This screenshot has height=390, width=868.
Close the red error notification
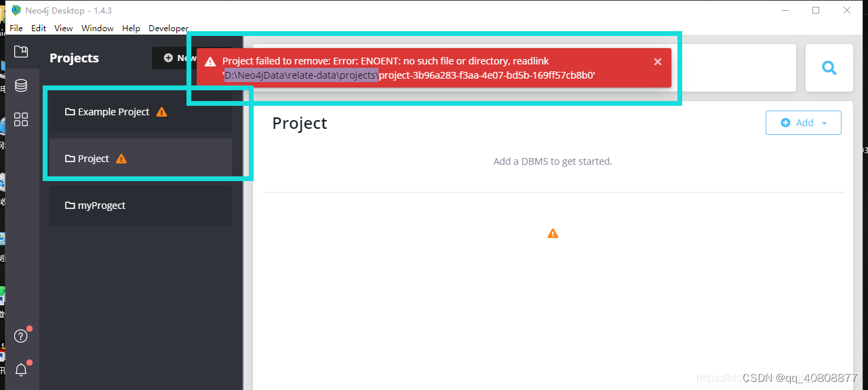click(657, 62)
